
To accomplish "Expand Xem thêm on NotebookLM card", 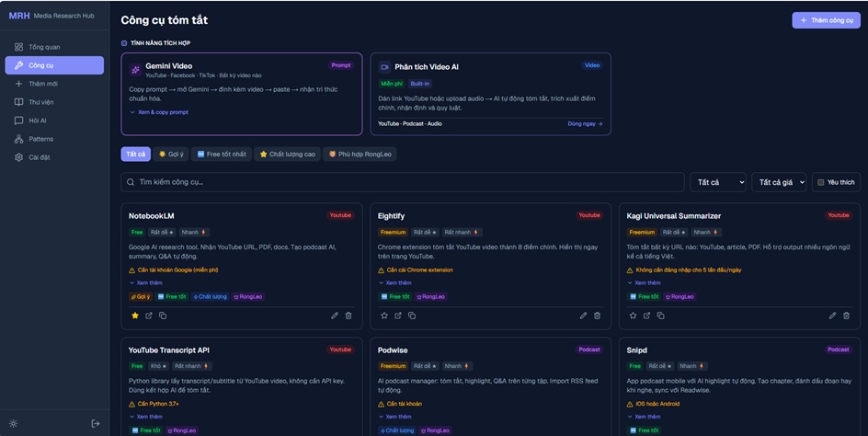I will coord(146,282).
